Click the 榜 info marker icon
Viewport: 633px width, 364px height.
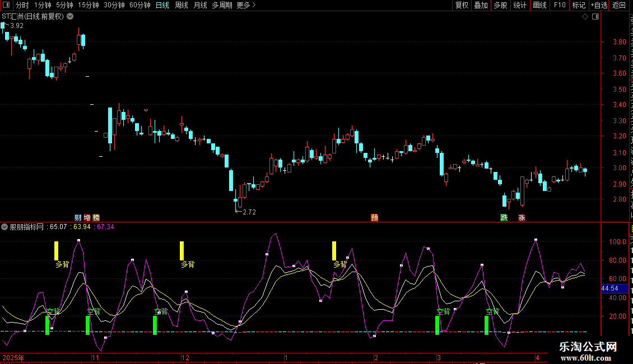coord(96,217)
